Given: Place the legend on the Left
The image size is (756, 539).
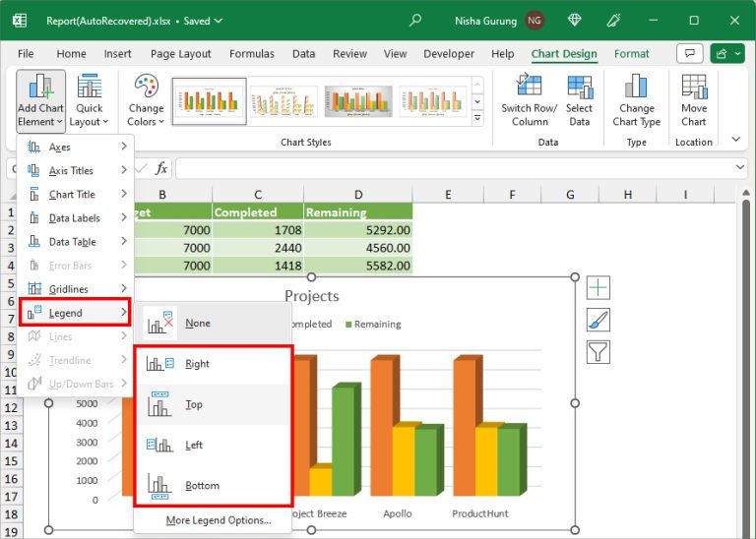Looking at the screenshot, I should 213,446.
